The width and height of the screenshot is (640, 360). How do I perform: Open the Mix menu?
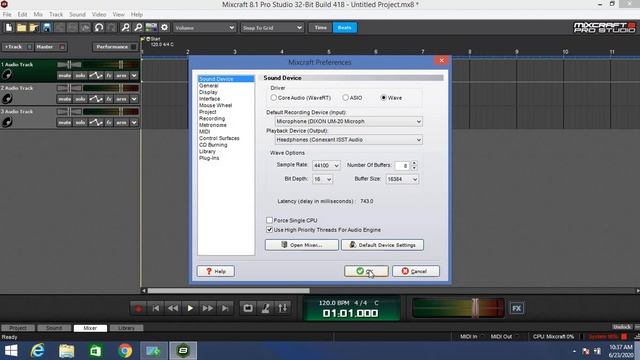[38, 14]
